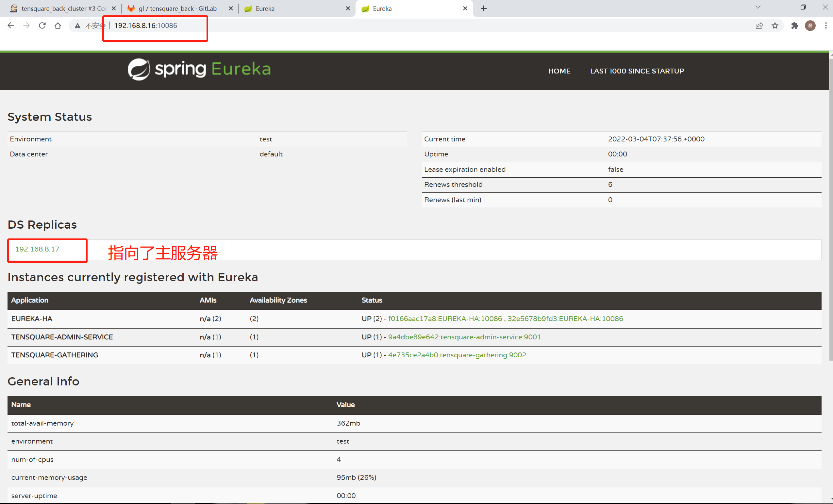
Task: Open the browser home page
Action: click(x=58, y=26)
